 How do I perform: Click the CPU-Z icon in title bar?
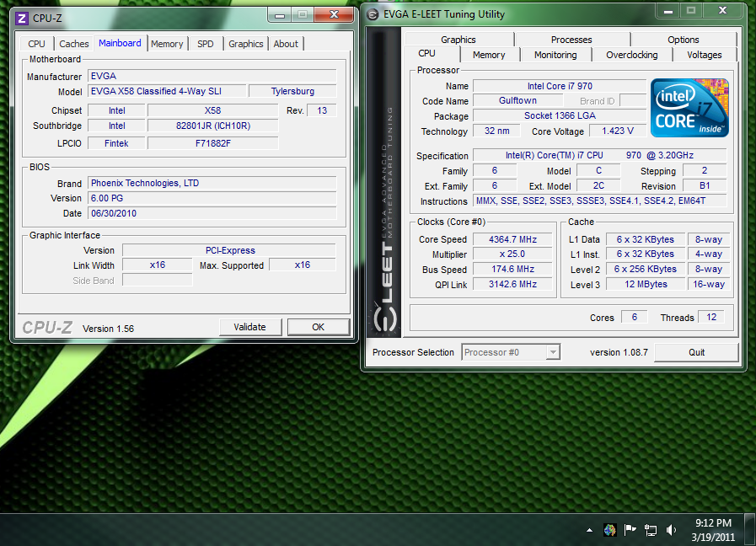pyautogui.click(x=22, y=17)
